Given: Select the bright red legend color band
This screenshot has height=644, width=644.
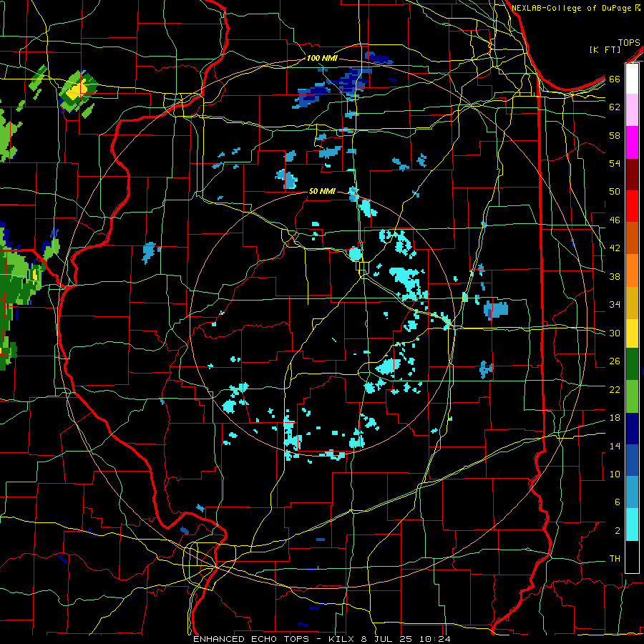Looking at the screenshot, I should 632,206.
